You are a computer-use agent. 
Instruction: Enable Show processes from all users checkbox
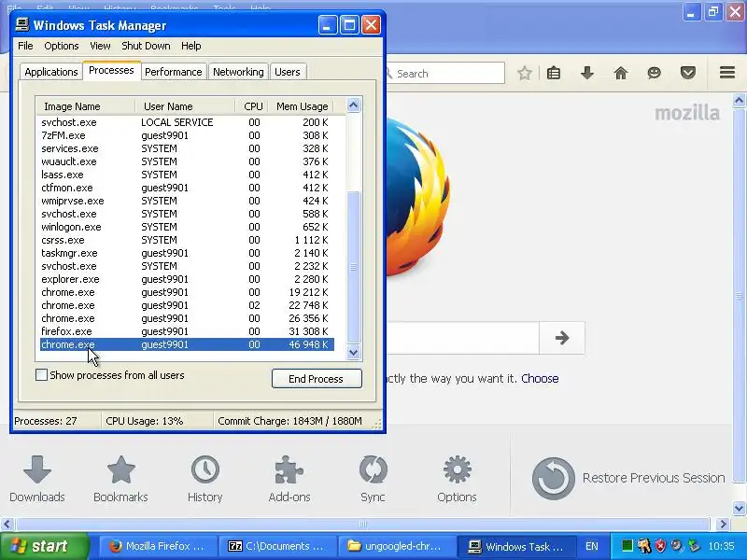(41, 375)
